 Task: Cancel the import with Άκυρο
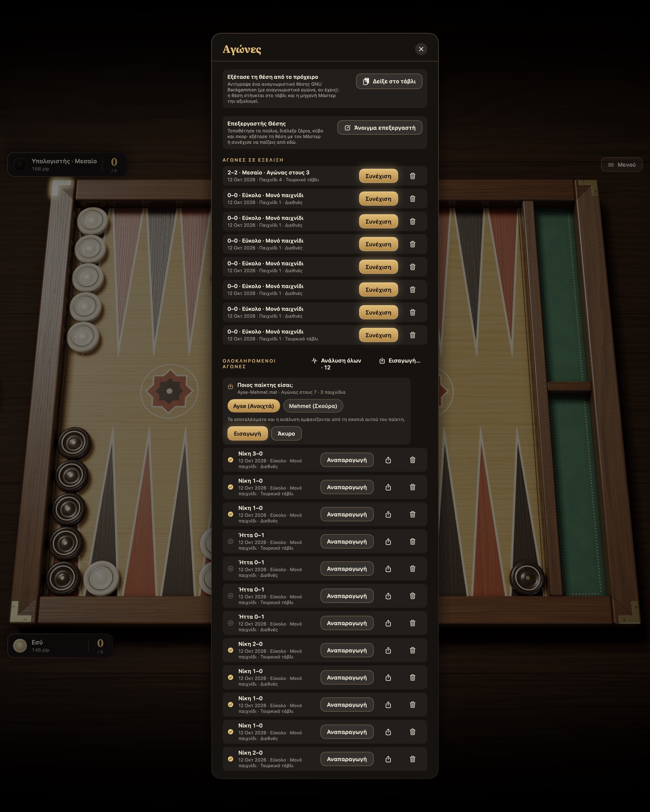[286, 434]
